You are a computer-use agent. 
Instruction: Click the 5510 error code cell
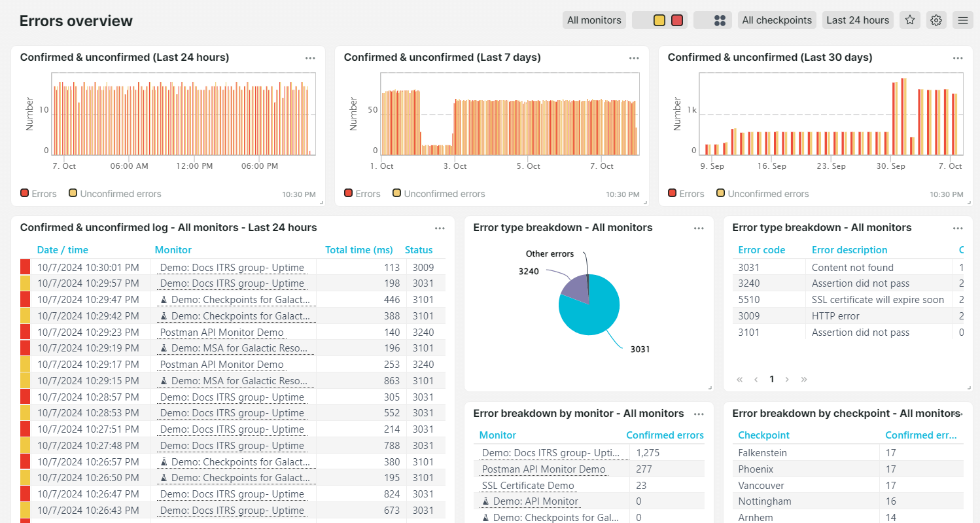tap(749, 300)
